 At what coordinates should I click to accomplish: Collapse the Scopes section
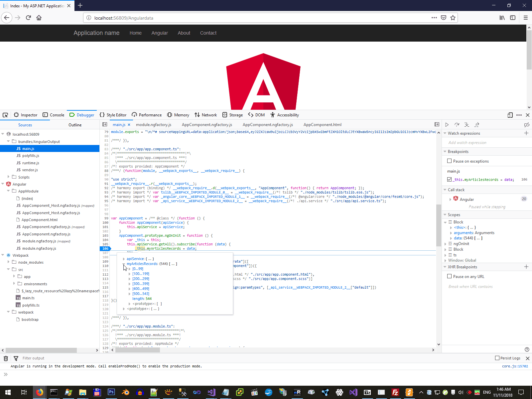[445, 215]
